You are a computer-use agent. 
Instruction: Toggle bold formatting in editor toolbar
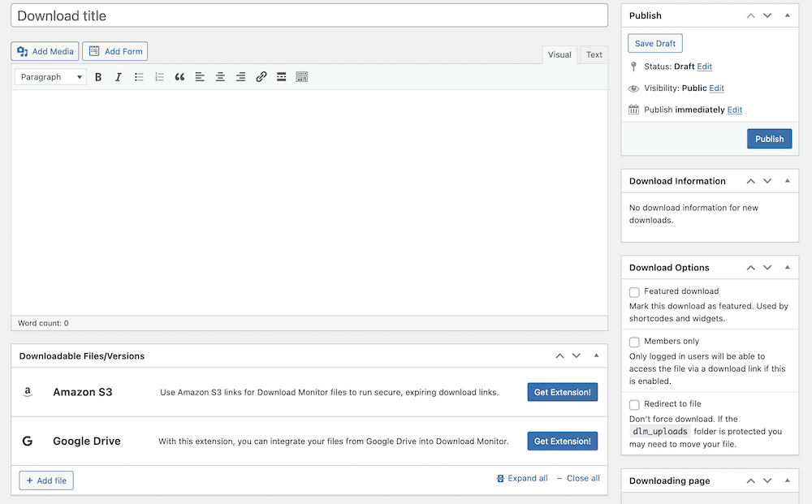(98, 77)
